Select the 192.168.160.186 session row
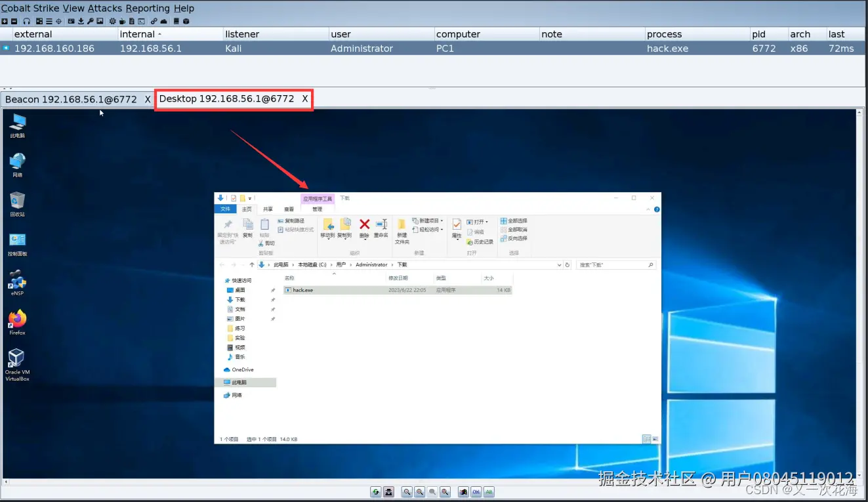The width and height of the screenshot is (868, 502). pos(434,48)
